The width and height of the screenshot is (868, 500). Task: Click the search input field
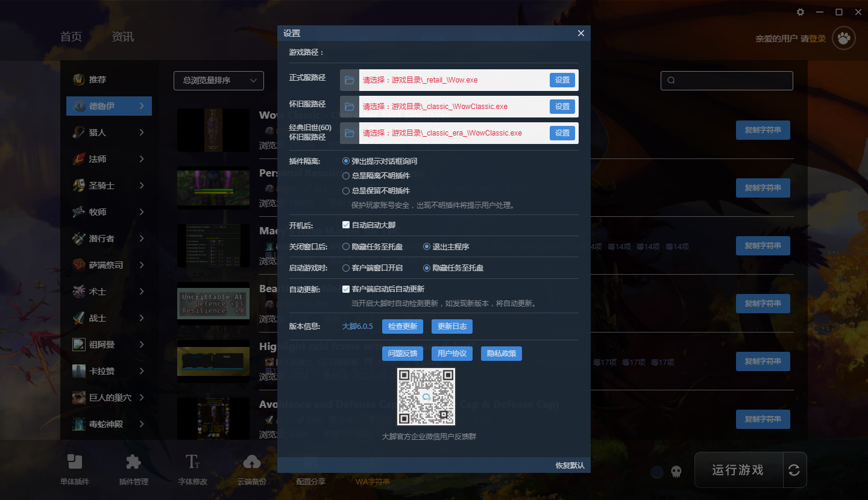coord(727,80)
